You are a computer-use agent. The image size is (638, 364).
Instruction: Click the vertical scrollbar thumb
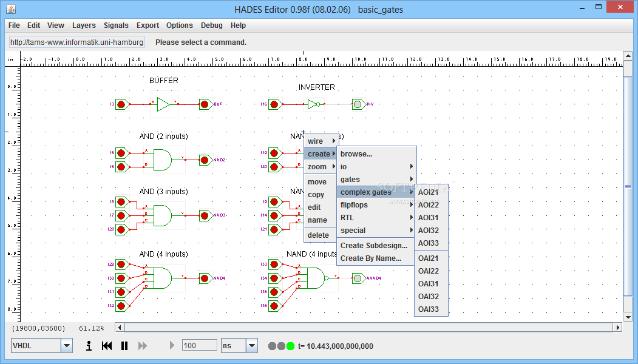[628, 186]
